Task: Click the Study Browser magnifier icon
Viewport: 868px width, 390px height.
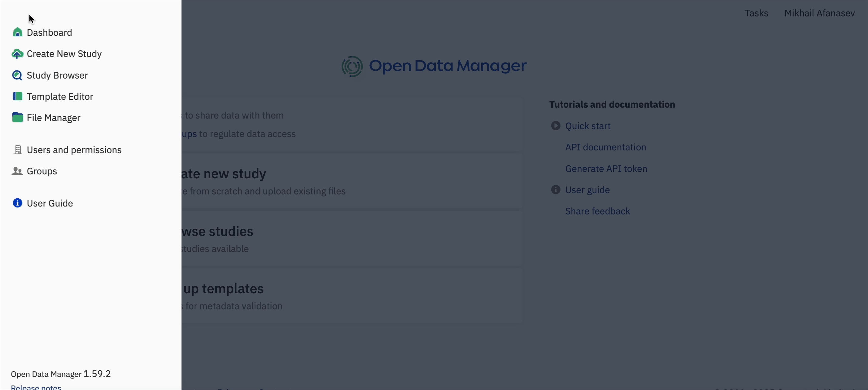Action: (x=17, y=75)
